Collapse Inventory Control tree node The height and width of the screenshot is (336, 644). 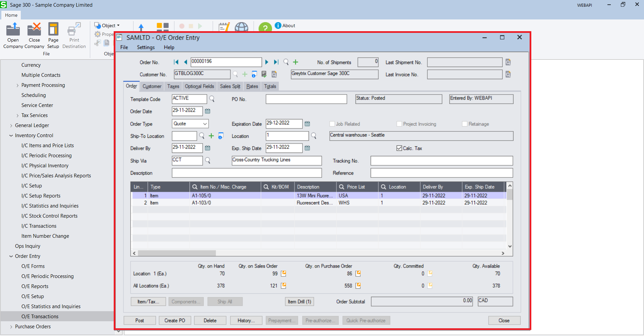click(11, 135)
